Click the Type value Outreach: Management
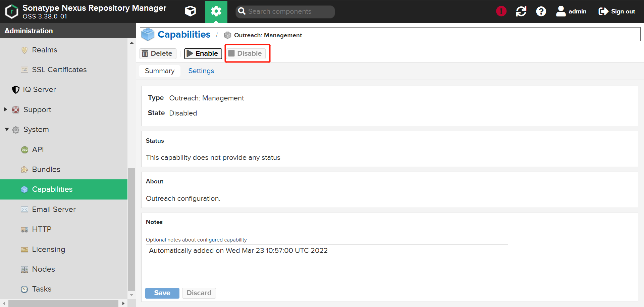This screenshot has height=307, width=644. (207, 98)
